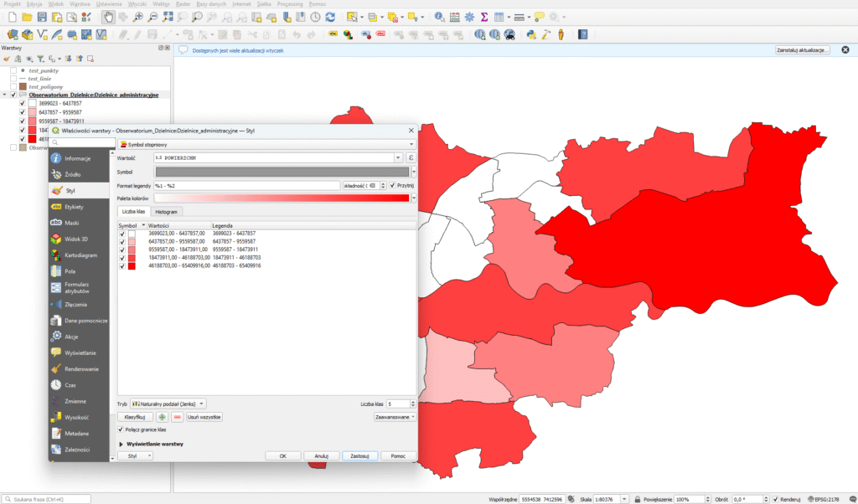Switch to the Histogram tab
The height and width of the screenshot is (504, 858).
pos(166,212)
